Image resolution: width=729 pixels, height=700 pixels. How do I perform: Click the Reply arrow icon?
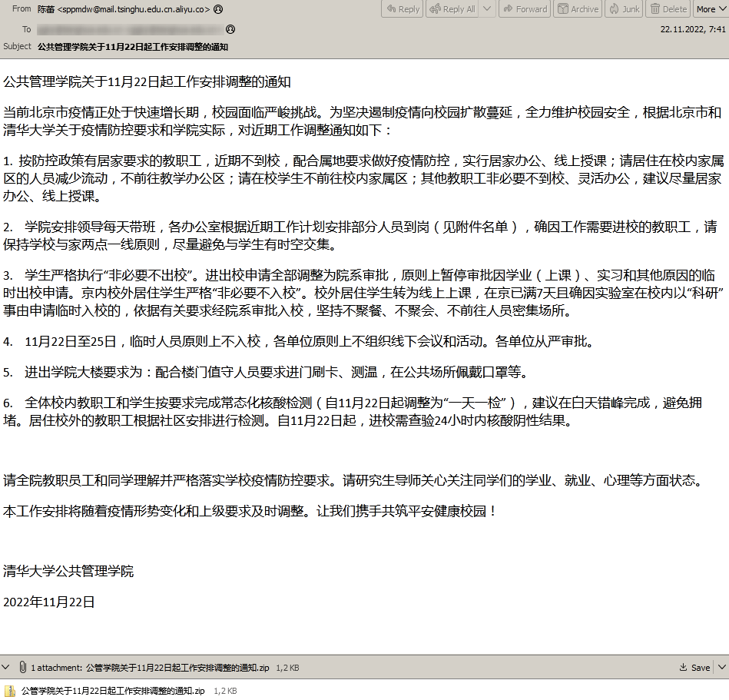pyautogui.click(x=390, y=9)
